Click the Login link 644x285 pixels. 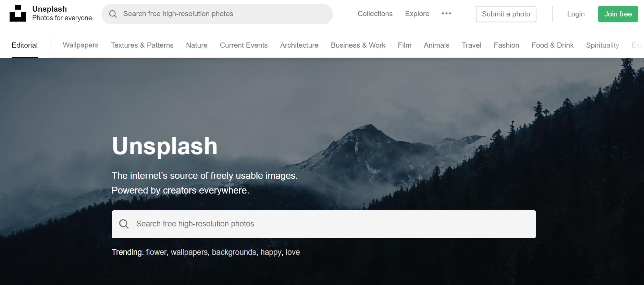[x=576, y=14]
